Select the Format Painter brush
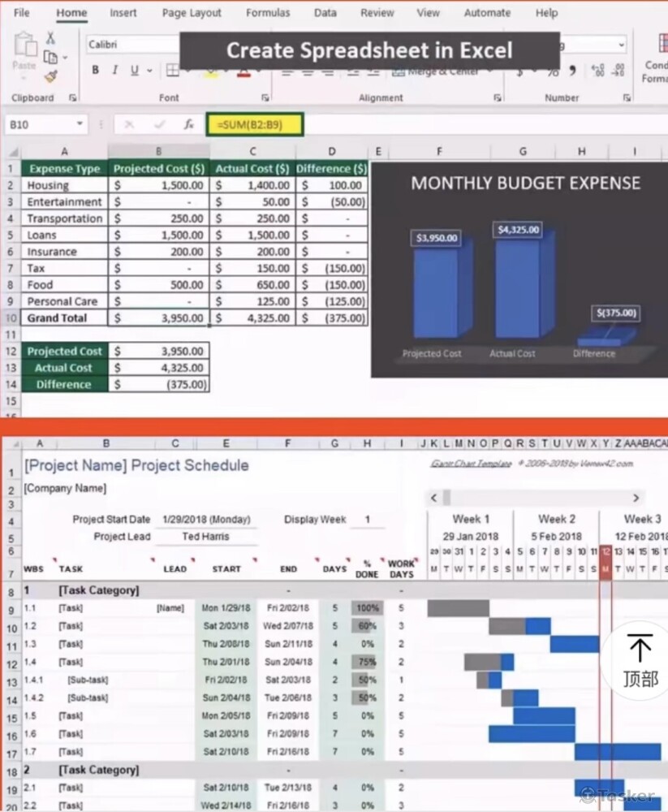Viewport: 668px width, 812px height. tap(50, 76)
